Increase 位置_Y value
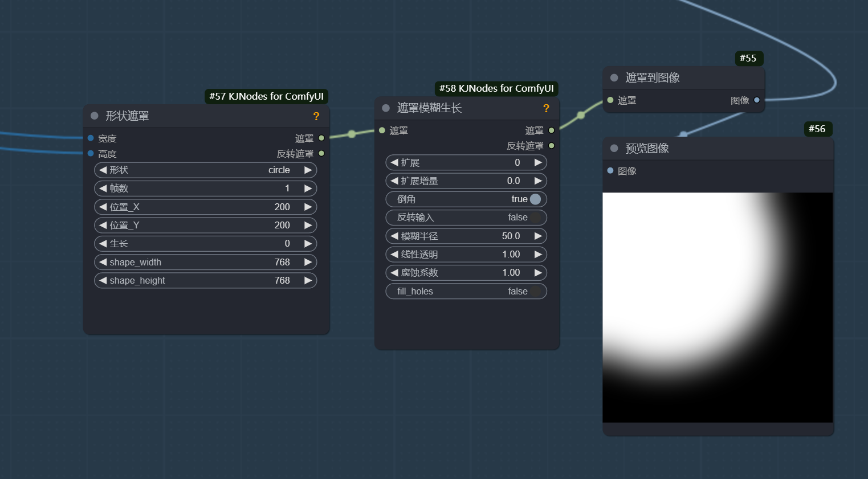The width and height of the screenshot is (868, 479). click(308, 225)
